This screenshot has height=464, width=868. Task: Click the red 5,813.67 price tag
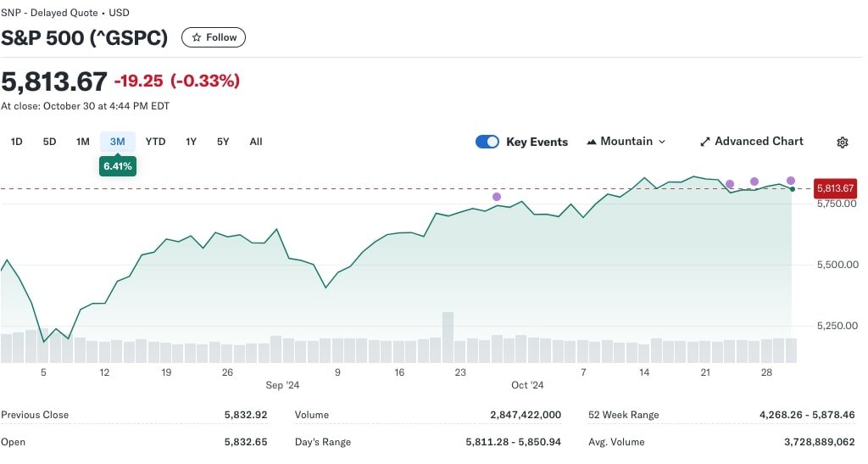(x=835, y=188)
